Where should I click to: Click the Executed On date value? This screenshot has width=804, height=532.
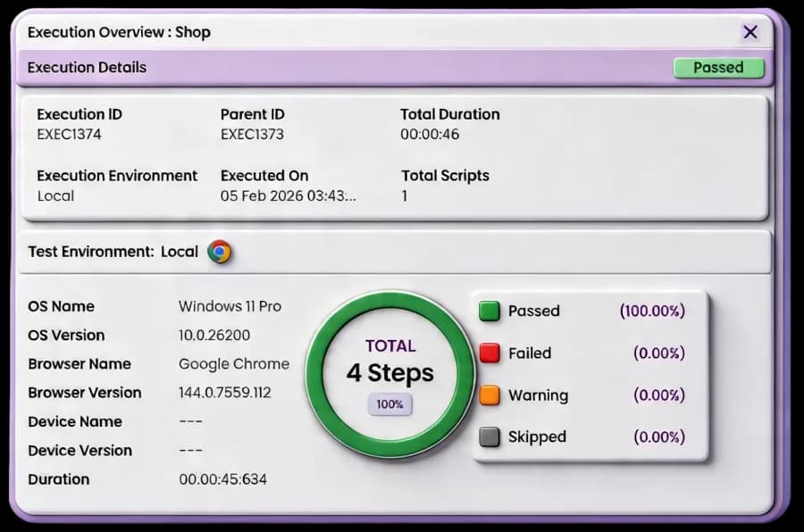click(289, 195)
